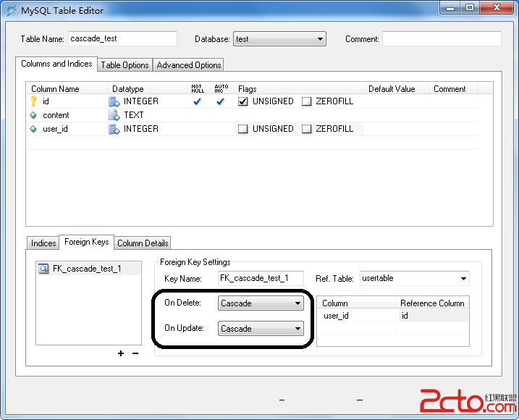The image size is (519, 420).
Task: Click INTEGER datatype of user_id row
Action: click(x=141, y=129)
